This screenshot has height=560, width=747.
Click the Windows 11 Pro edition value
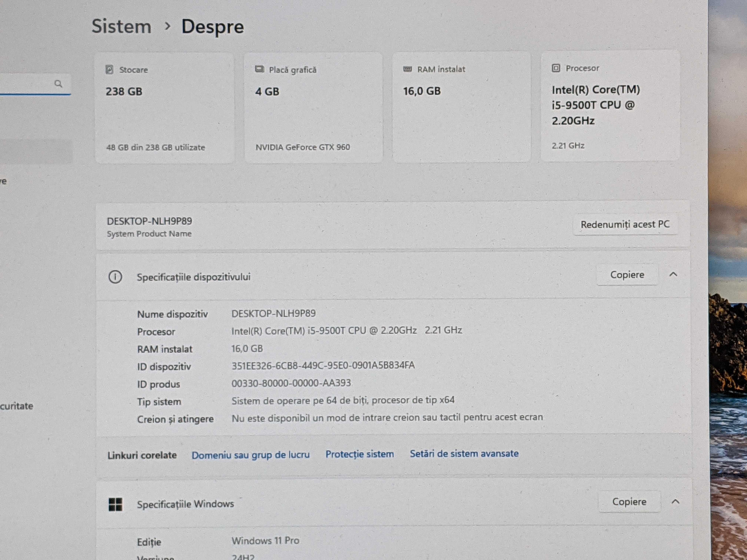coord(265,540)
